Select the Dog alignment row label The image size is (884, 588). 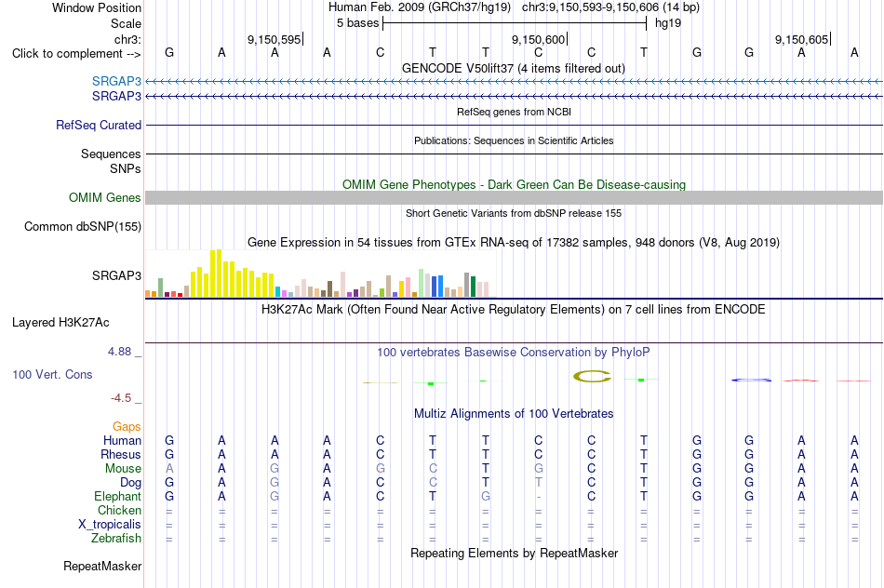pyautogui.click(x=131, y=483)
